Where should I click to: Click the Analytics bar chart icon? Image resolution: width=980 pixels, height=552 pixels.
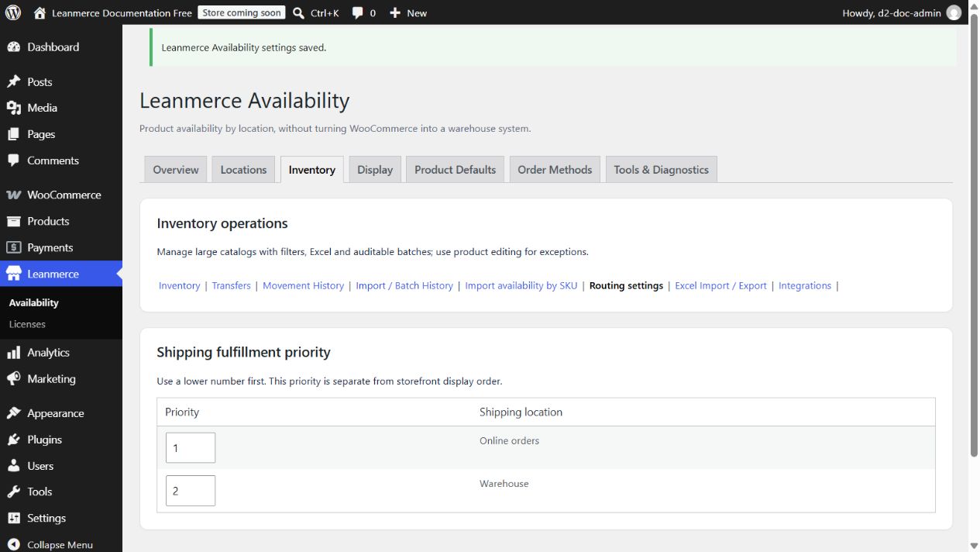coord(13,353)
